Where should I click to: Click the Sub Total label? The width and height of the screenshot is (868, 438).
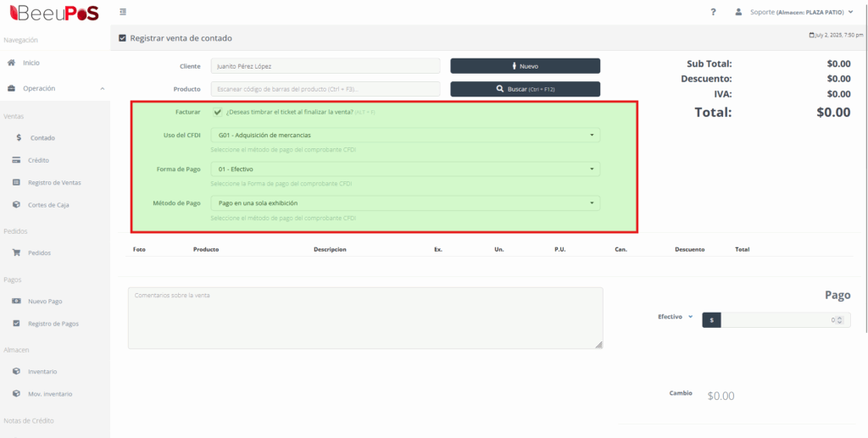pyautogui.click(x=709, y=64)
